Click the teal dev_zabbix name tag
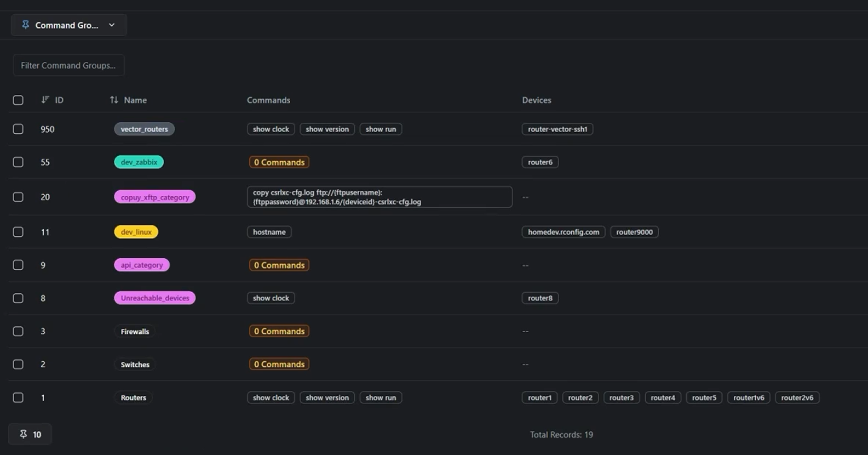This screenshot has width=868, height=455. 139,162
